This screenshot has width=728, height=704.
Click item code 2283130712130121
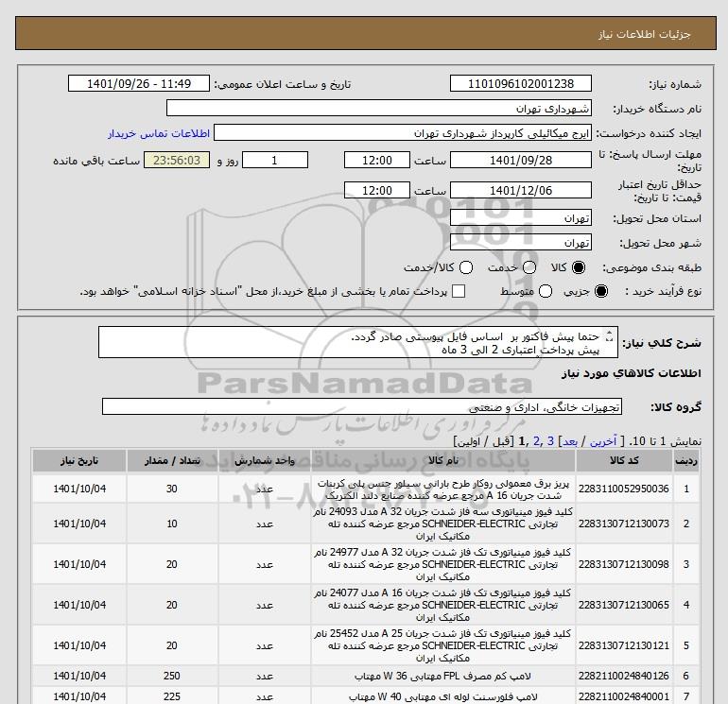click(624, 645)
